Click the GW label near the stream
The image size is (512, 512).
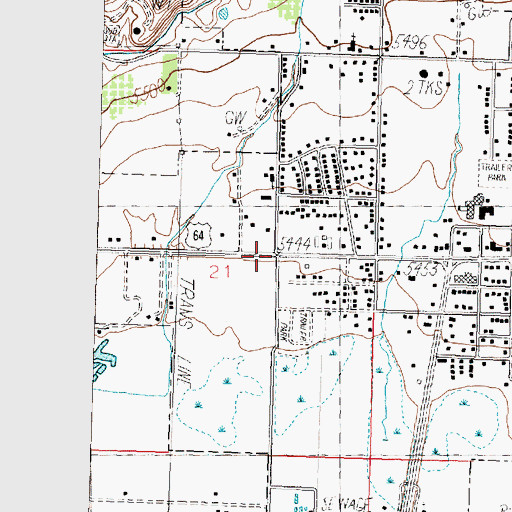tap(236, 118)
